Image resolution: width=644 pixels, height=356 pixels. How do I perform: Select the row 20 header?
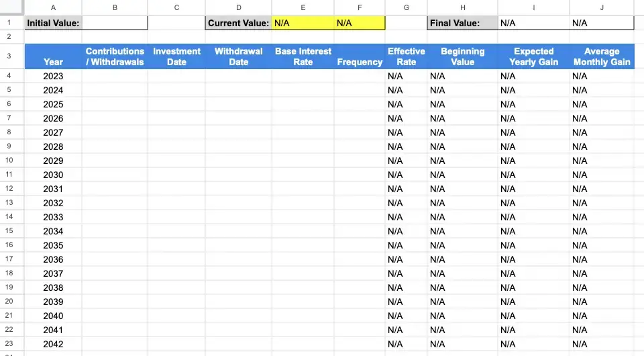pyautogui.click(x=9, y=302)
